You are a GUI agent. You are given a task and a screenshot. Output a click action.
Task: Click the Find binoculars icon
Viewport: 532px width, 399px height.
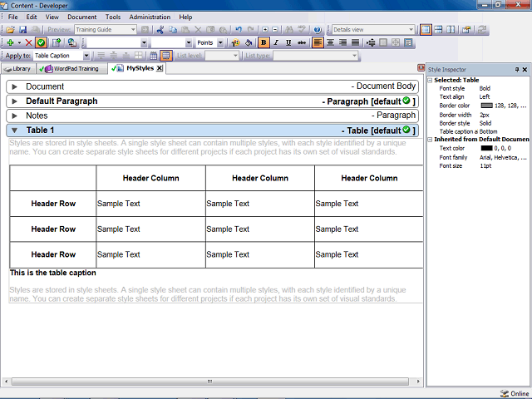289,30
